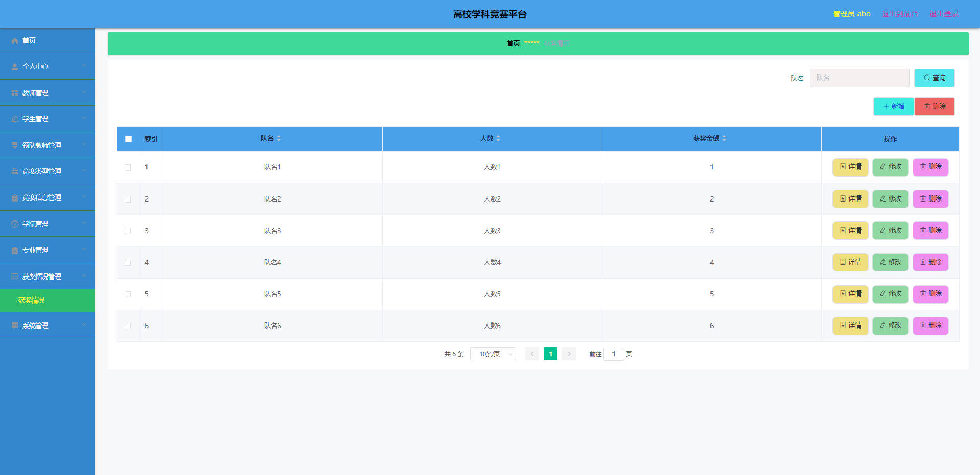Click 删除 for row 队名3
The width and height of the screenshot is (980, 475).
[x=930, y=231]
